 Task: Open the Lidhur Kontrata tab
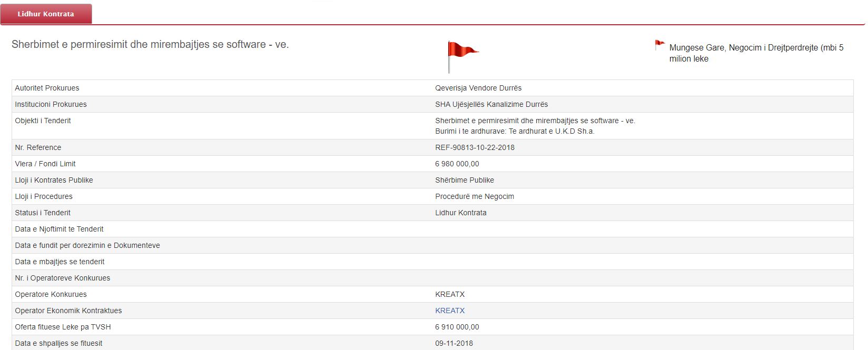tap(46, 14)
